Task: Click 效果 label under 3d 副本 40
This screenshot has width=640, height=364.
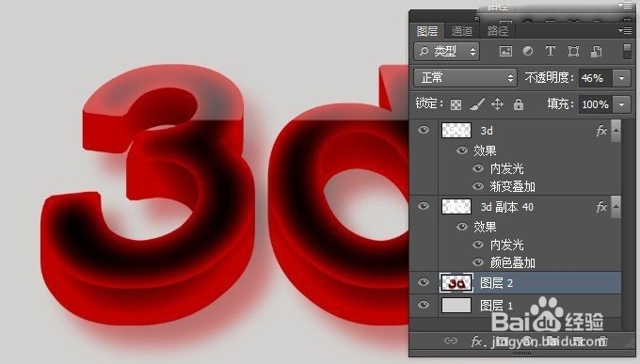Action: click(485, 227)
